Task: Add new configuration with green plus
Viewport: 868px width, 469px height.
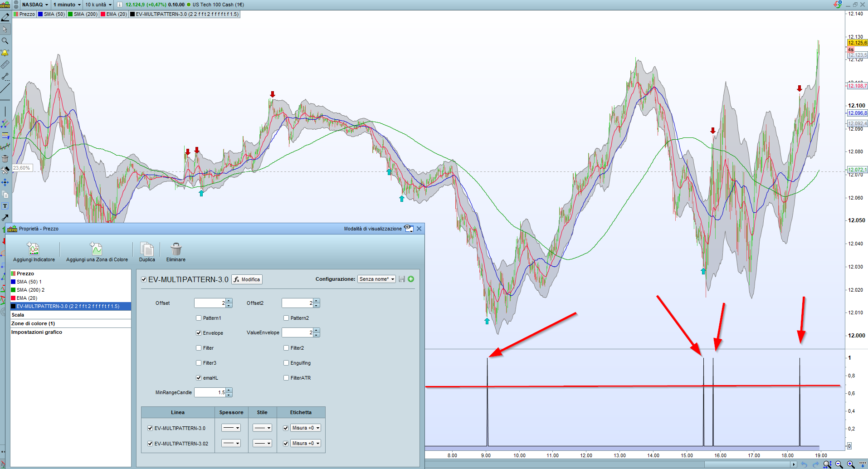Action: (411, 279)
